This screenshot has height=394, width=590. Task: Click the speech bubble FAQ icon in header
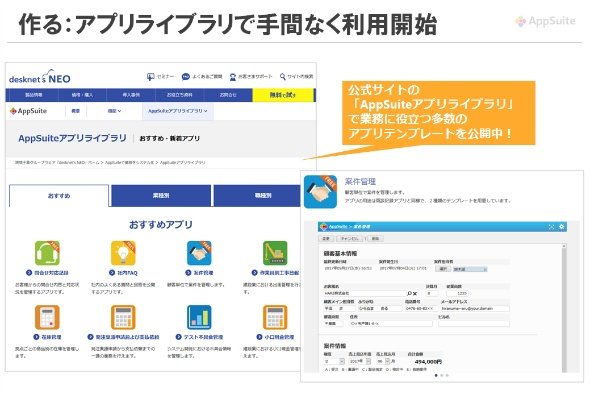[186, 77]
